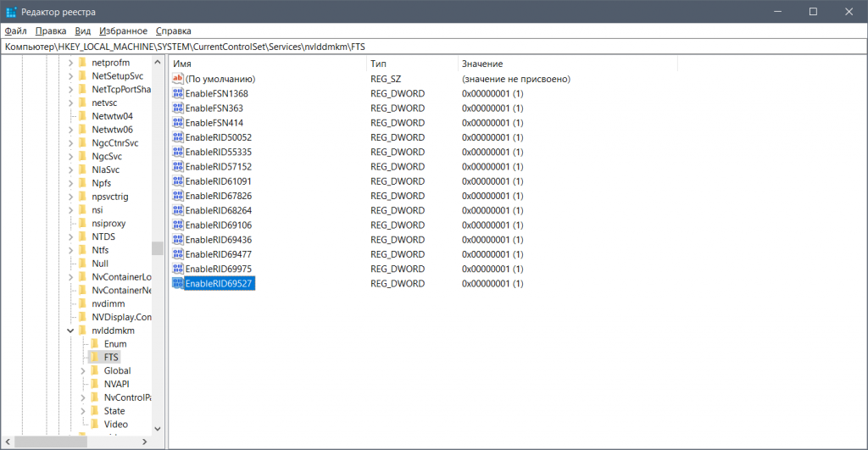Select the EnableRID61091 value name
Viewport: 868px width, 450px height.
[218, 181]
